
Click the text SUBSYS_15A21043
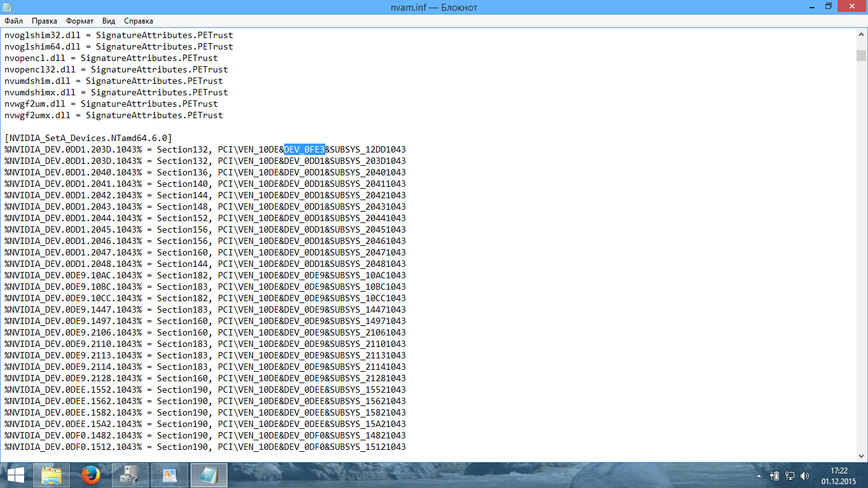368,424
